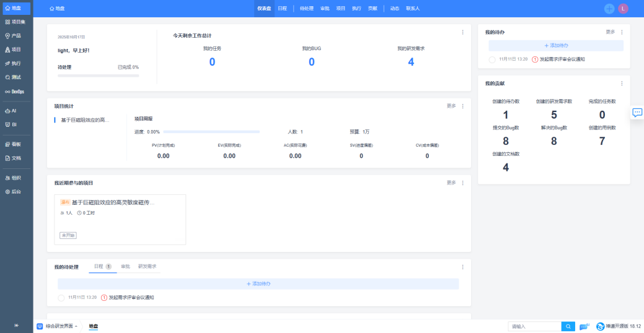Click the quick-create plus icon in header

609,9
